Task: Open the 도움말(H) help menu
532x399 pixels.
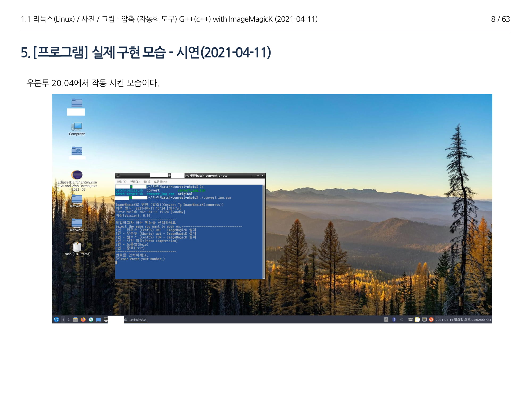Action: (x=160, y=182)
